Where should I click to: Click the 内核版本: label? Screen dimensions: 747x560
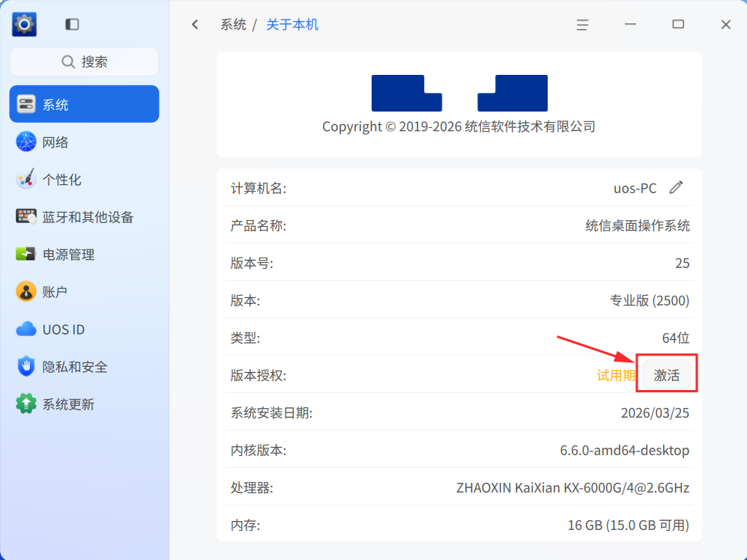pos(258,450)
